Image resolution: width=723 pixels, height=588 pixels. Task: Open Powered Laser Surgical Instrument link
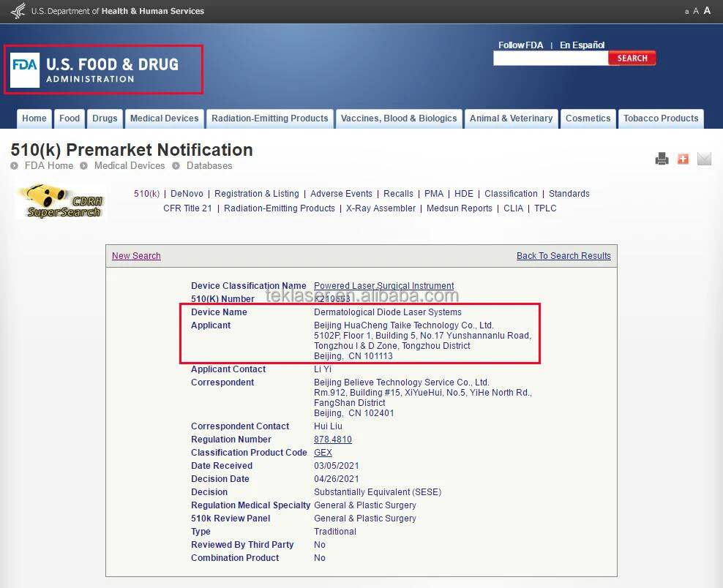pos(384,286)
